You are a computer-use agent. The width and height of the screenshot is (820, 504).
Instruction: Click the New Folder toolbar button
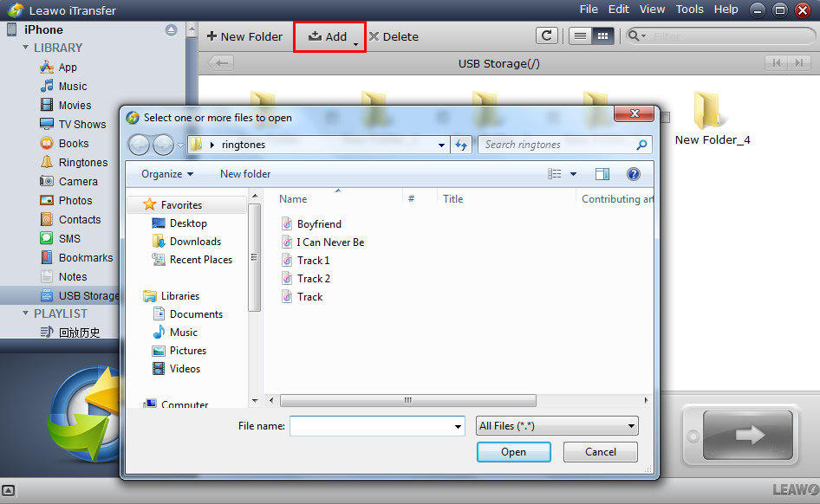click(244, 36)
